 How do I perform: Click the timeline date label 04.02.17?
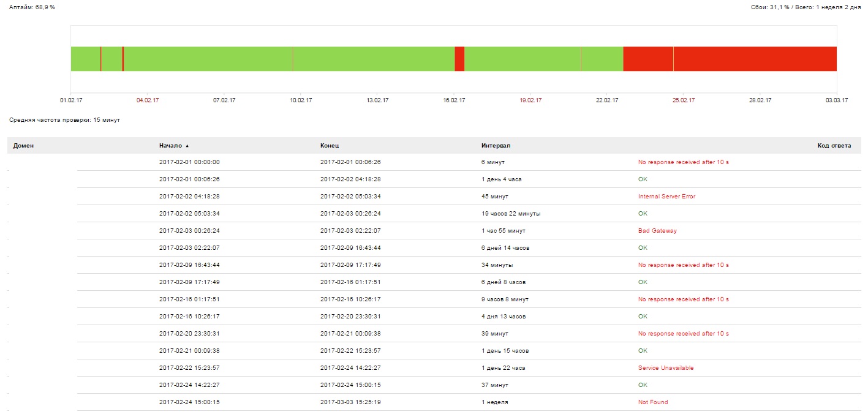tap(148, 100)
